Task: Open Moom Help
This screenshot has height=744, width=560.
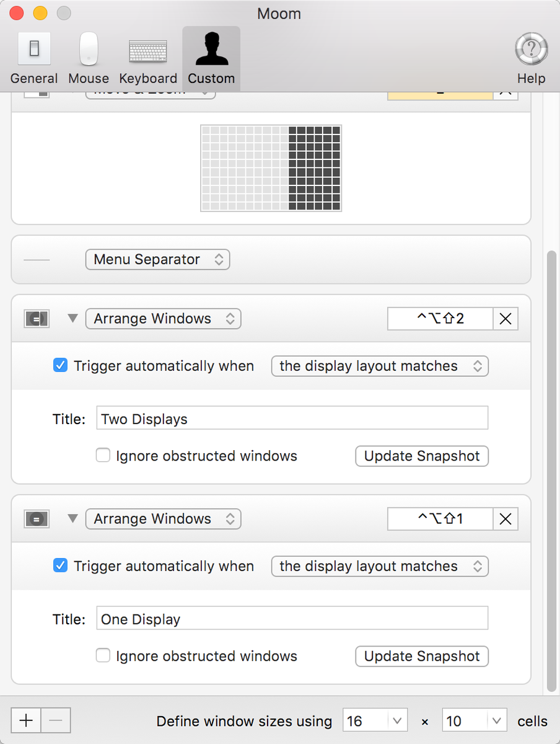Action: click(x=532, y=59)
